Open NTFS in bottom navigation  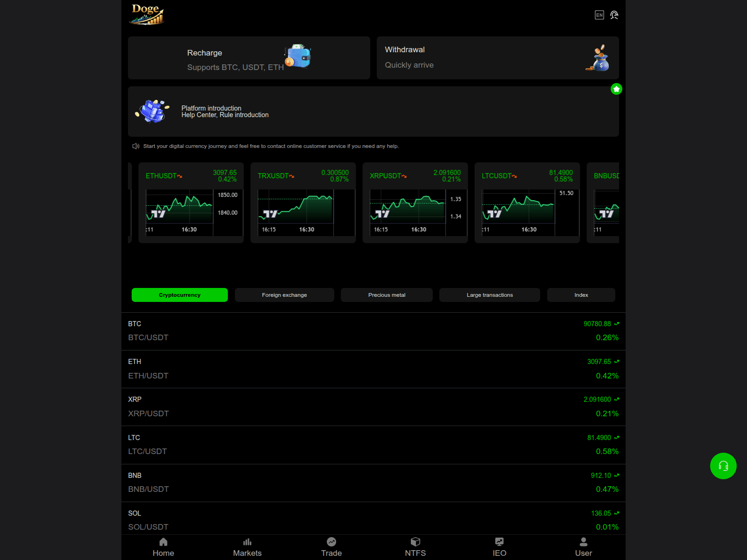pyautogui.click(x=416, y=547)
